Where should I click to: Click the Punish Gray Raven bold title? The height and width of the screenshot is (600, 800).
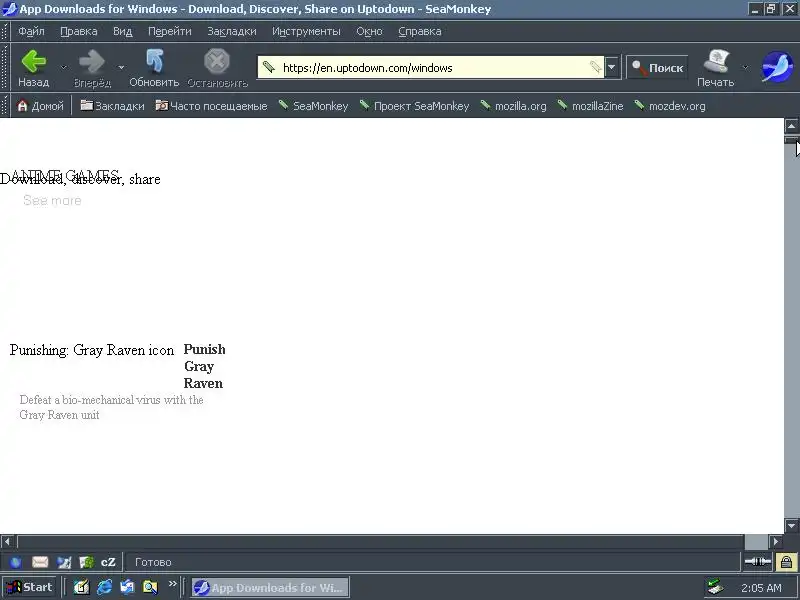click(204, 366)
